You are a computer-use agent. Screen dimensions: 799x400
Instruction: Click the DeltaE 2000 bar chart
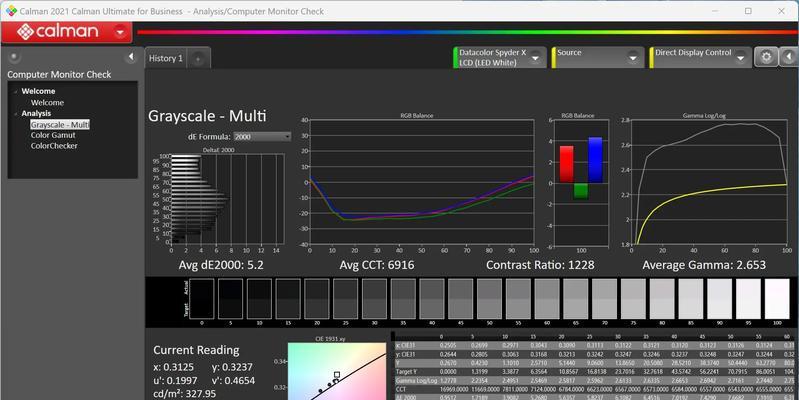[227, 199]
